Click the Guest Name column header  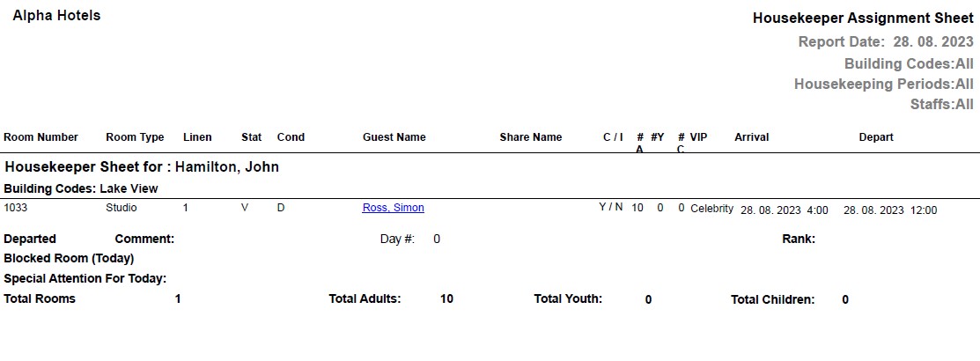coord(394,137)
